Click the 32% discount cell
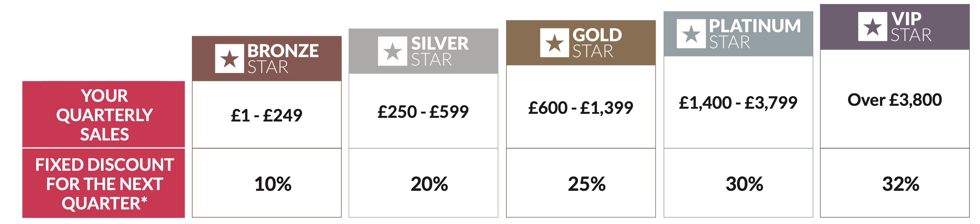The width and height of the screenshot is (980, 224). coord(900,184)
